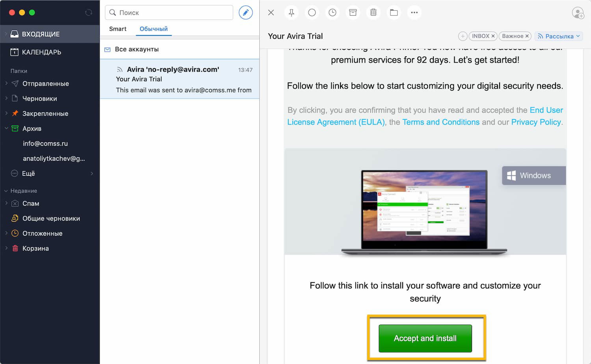Click the Accept and install button
Screen dimensions: 591x364
pos(425,338)
